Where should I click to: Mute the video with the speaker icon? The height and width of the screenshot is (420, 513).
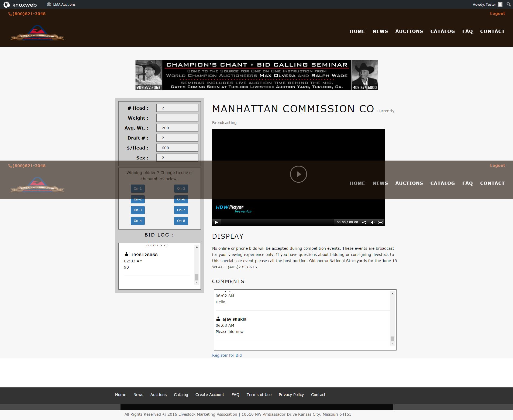tap(372, 222)
